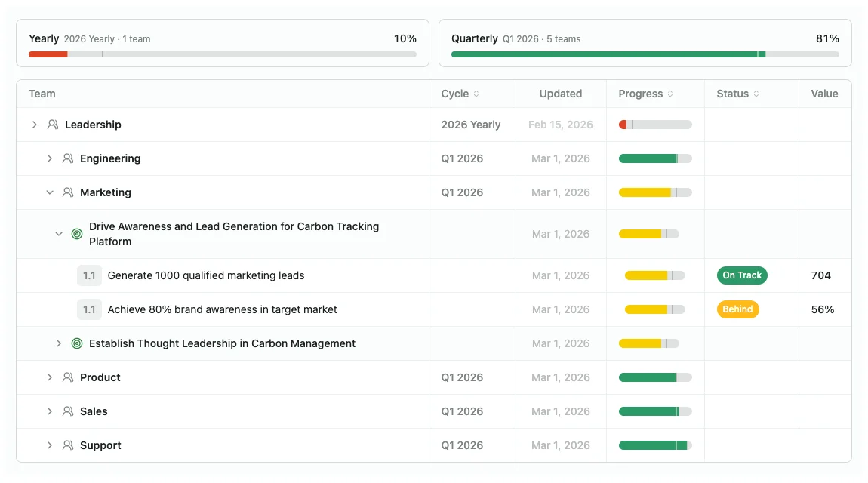Select the Leadership team name

pos(93,125)
